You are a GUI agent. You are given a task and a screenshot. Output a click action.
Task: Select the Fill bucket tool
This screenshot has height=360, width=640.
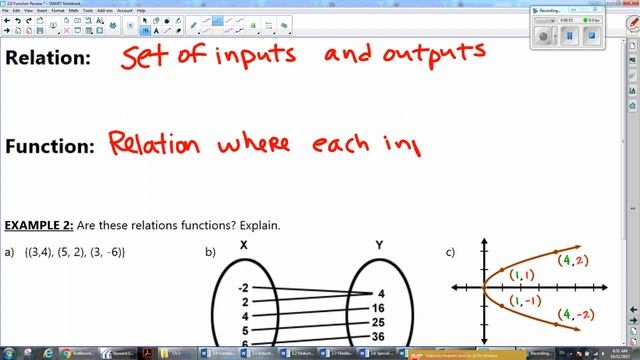tap(178, 21)
